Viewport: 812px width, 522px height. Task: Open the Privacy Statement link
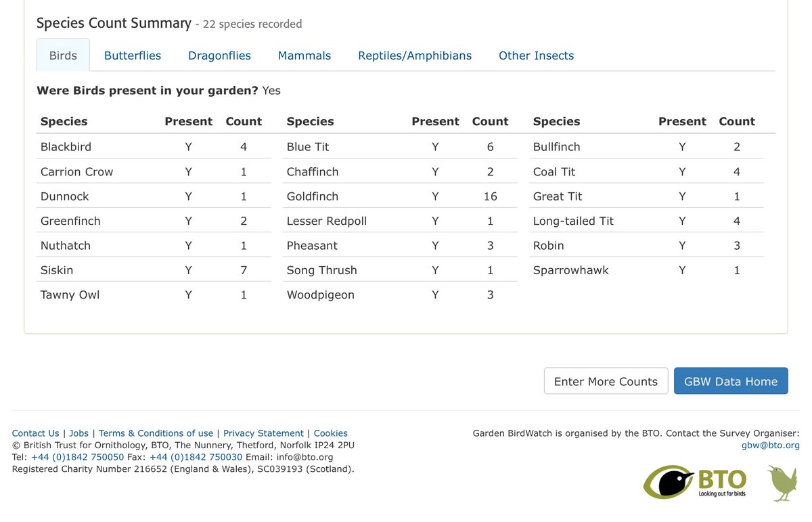263,433
